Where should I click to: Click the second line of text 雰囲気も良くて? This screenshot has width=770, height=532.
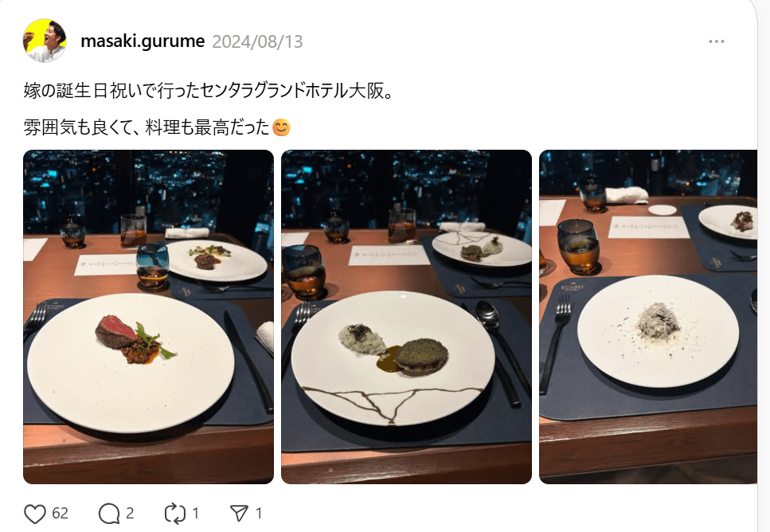147,127
